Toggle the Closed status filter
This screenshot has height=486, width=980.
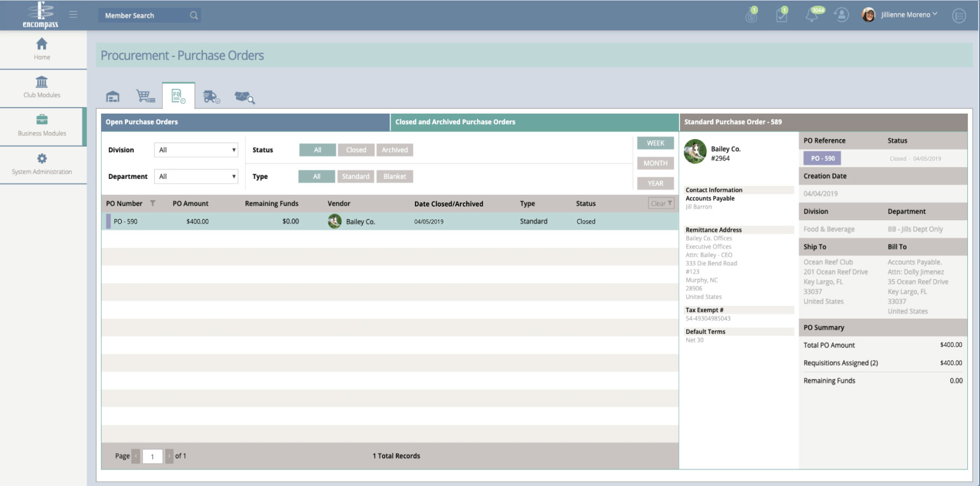pos(356,150)
